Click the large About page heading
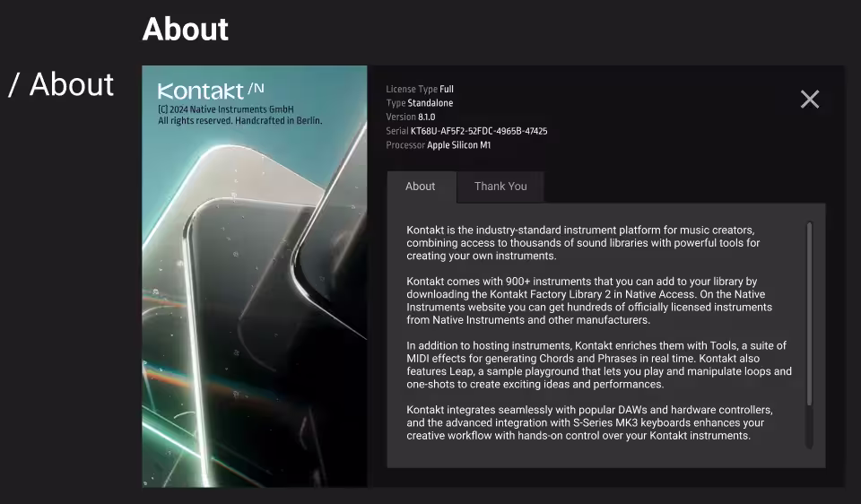 [185, 29]
